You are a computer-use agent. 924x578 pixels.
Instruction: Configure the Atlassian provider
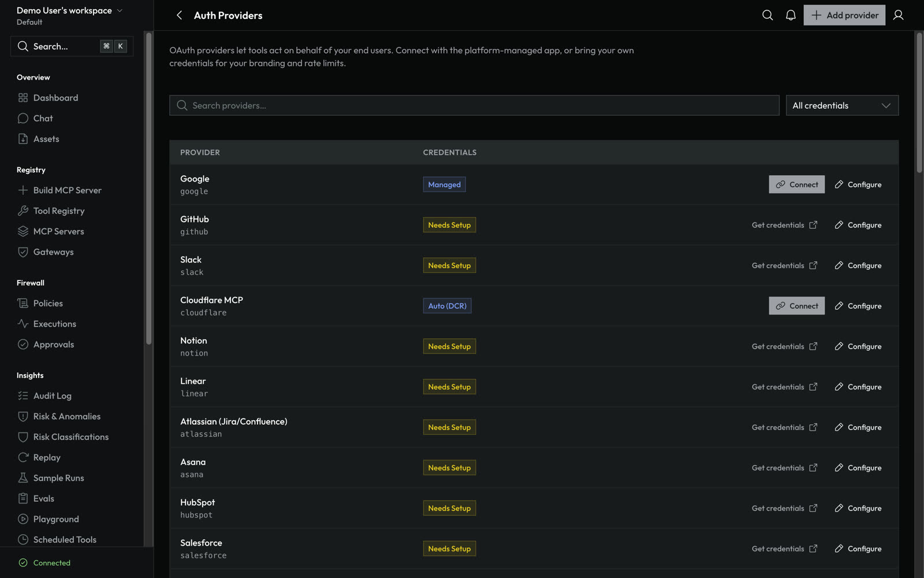coord(858,427)
